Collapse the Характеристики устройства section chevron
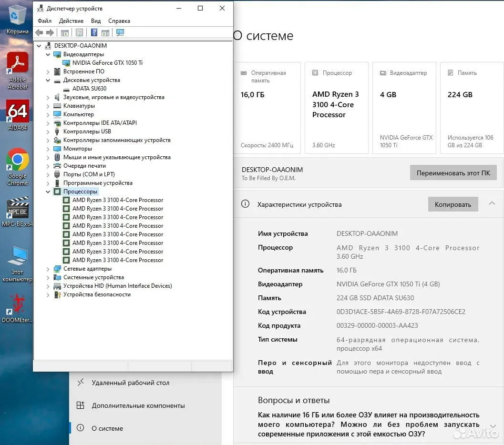 click(492, 203)
